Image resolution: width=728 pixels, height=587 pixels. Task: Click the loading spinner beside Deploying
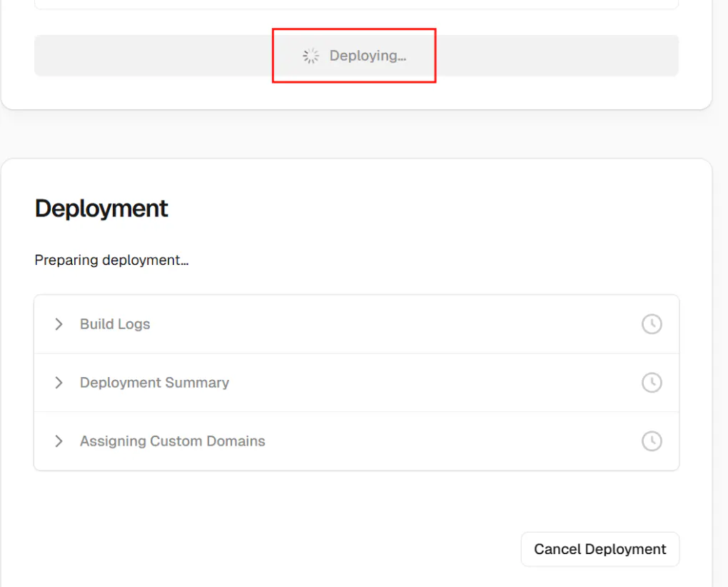point(310,56)
